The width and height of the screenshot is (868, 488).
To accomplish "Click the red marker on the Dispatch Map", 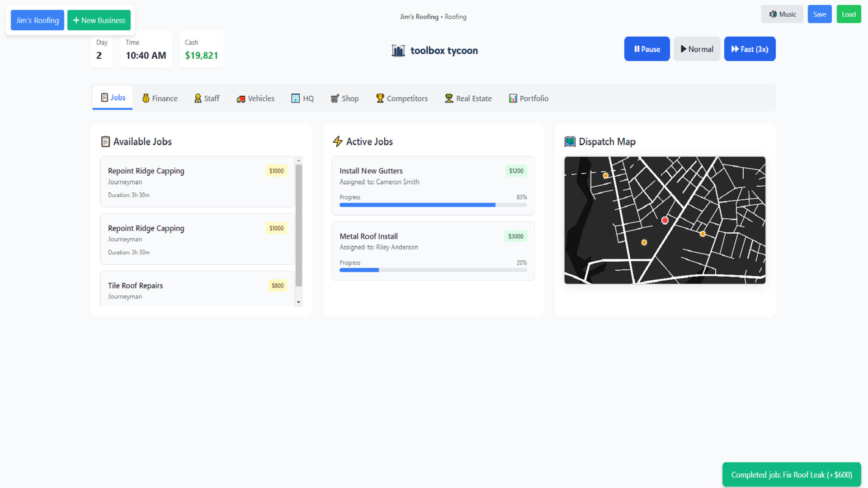I will tap(665, 220).
